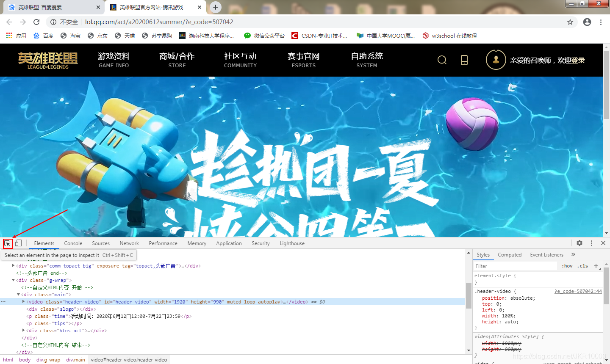This screenshot has width=610, height=364.
Task: Click the 不安全 site info indicator
Action: (x=64, y=22)
